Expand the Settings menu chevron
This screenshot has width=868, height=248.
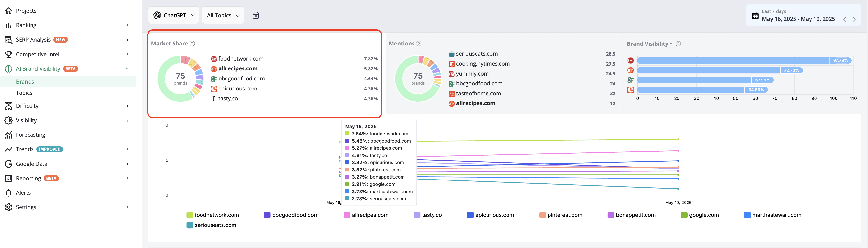point(127,207)
